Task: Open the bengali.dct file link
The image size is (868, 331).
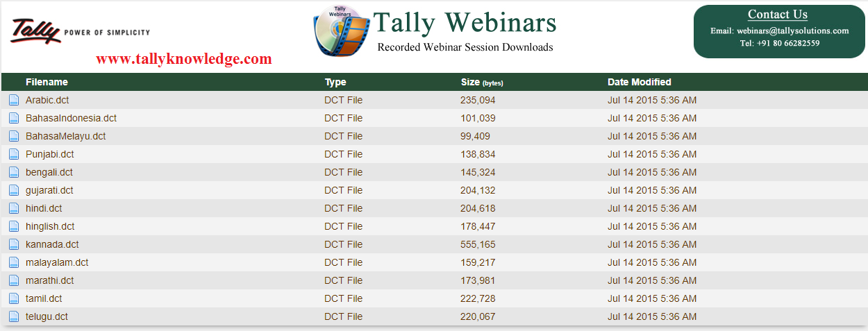Action: (x=49, y=172)
